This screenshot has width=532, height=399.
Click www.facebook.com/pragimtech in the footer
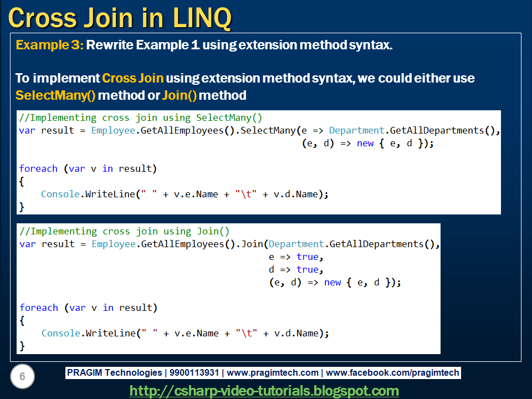tap(392, 372)
